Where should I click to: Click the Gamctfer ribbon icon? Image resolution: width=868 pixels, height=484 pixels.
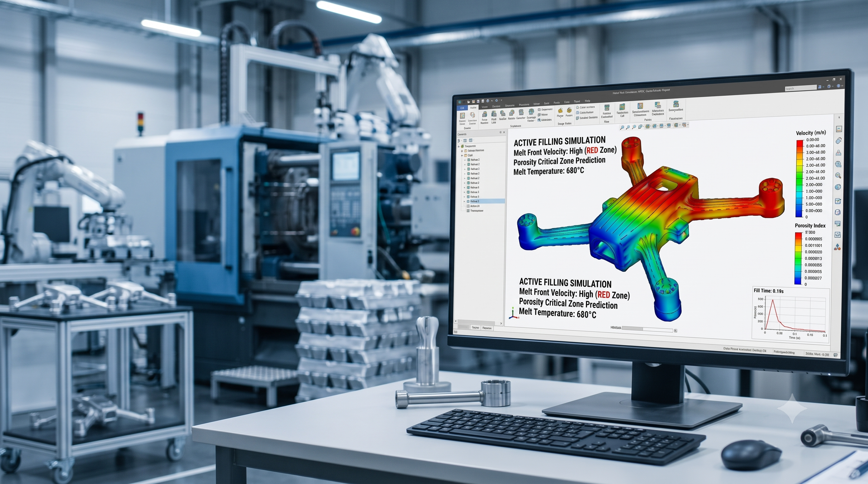(521, 114)
